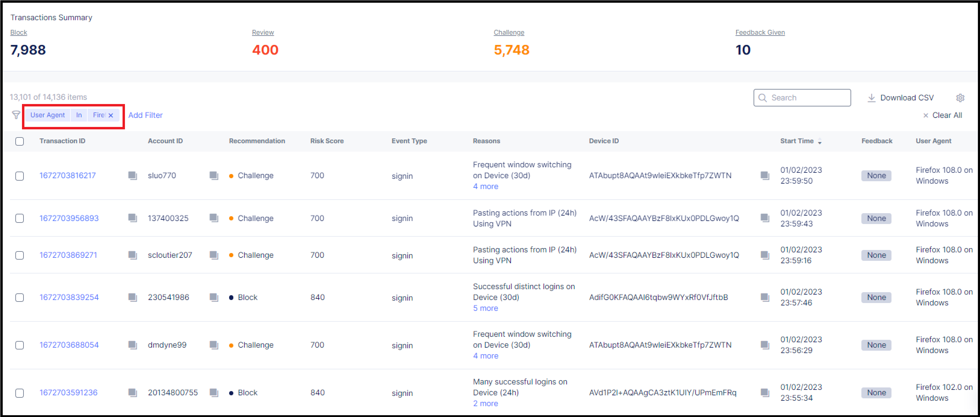Image resolution: width=980 pixels, height=417 pixels.
Task: Copy transaction ID 1672703591236 icon
Action: point(132,392)
